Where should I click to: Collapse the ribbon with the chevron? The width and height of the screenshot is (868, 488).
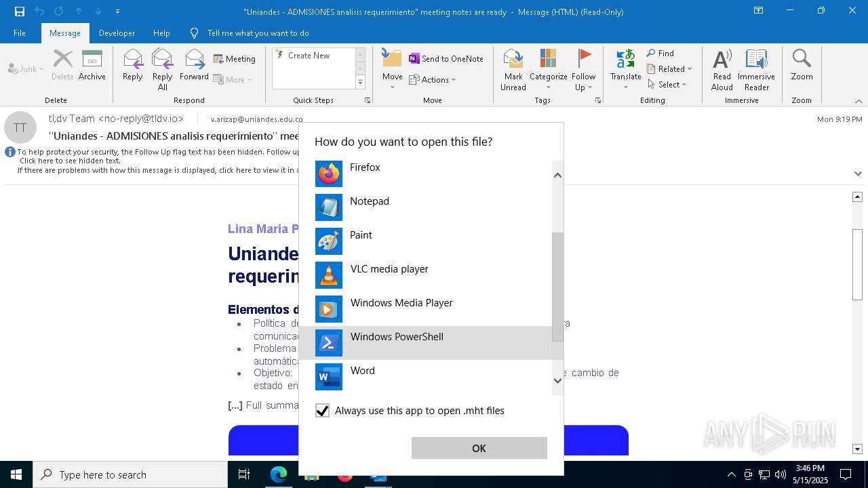859,101
